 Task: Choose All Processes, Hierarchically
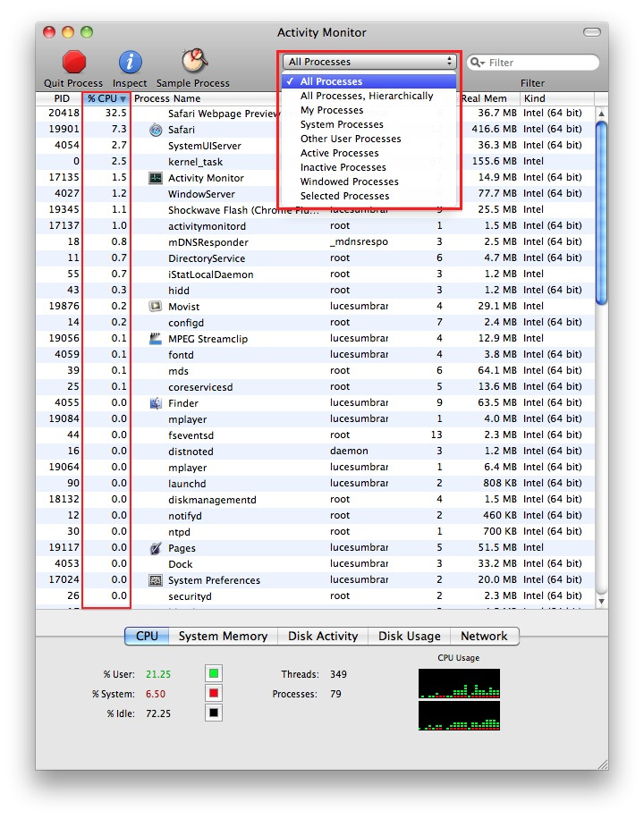[369, 96]
